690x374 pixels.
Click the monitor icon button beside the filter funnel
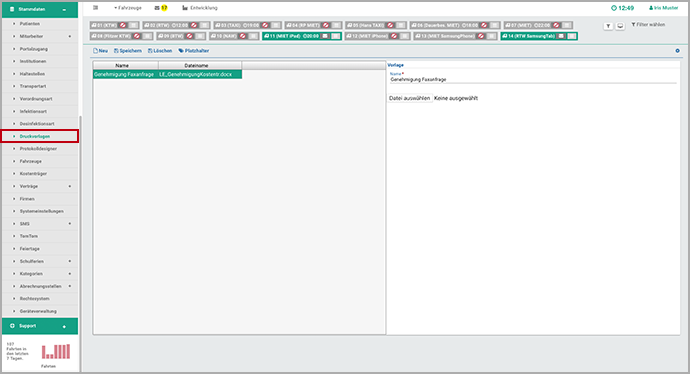click(620, 26)
